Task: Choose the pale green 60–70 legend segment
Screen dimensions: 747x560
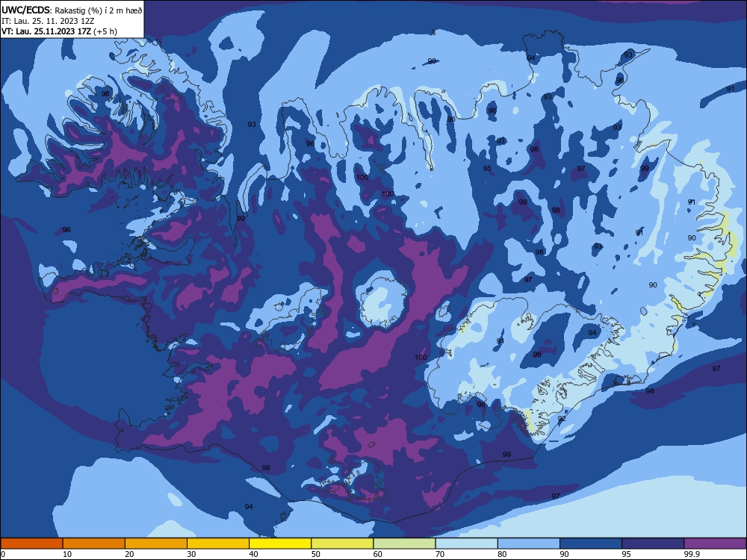Action: 404,544
